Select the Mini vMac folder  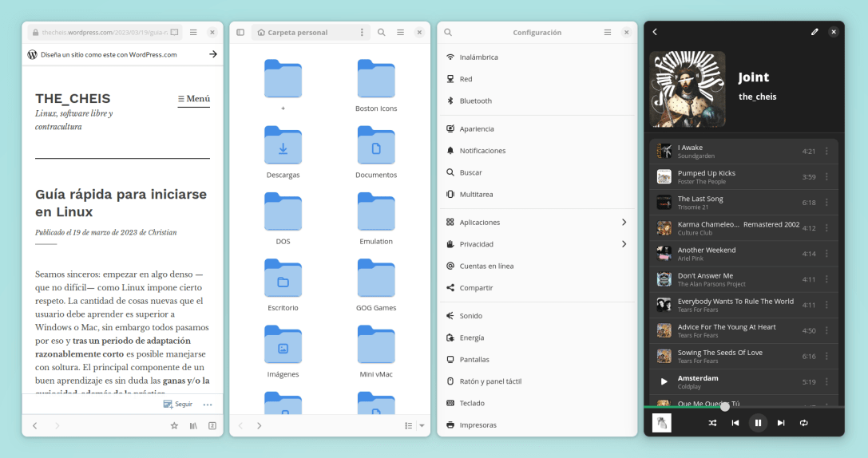point(376,351)
